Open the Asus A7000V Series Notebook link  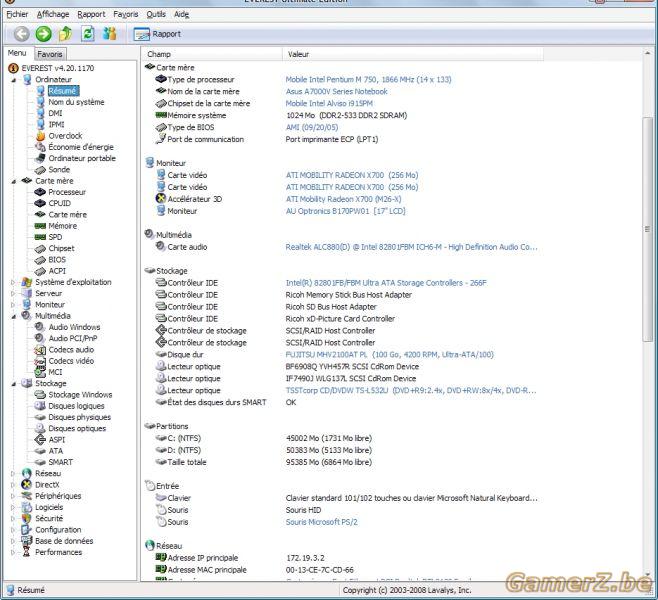(337, 91)
